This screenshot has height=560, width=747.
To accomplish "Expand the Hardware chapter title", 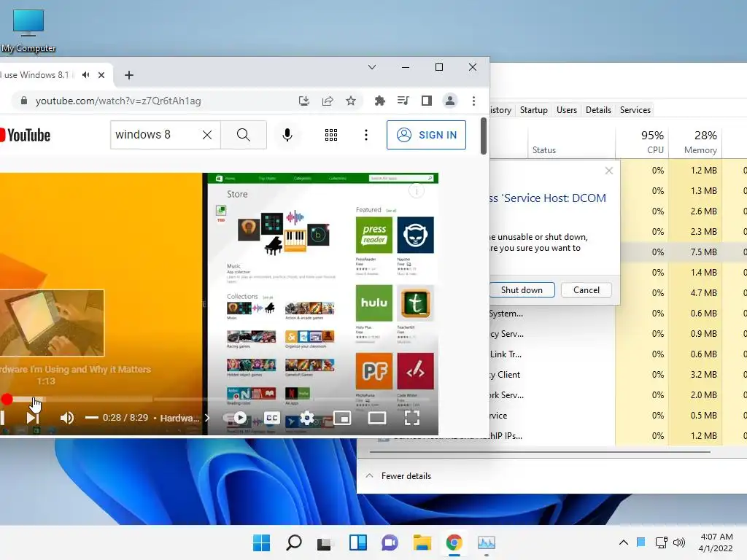I will pyautogui.click(x=185, y=418).
